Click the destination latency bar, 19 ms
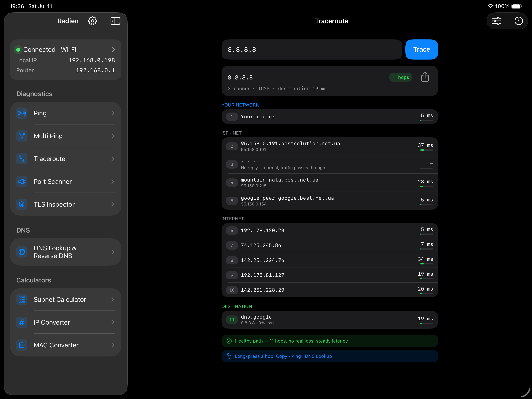This screenshot has height=399, width=532. coord(427,323)
